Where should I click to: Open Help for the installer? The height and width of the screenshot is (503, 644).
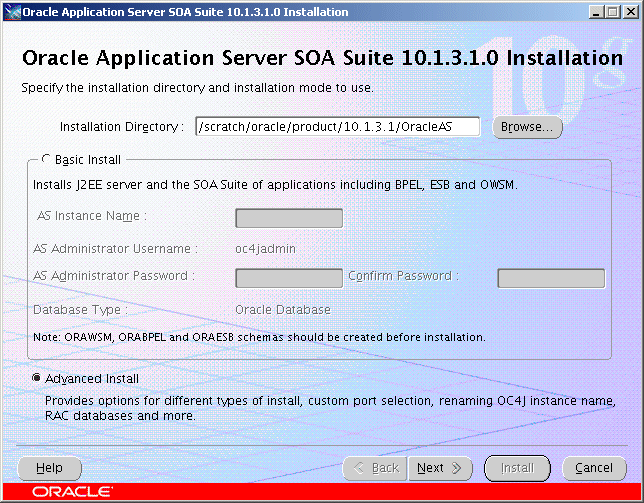click(49, 468)
